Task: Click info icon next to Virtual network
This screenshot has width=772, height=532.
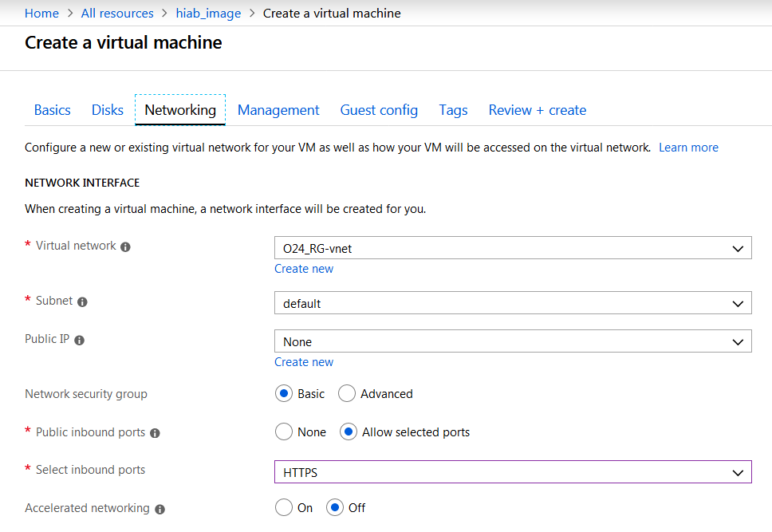Action: pos(125,247)
